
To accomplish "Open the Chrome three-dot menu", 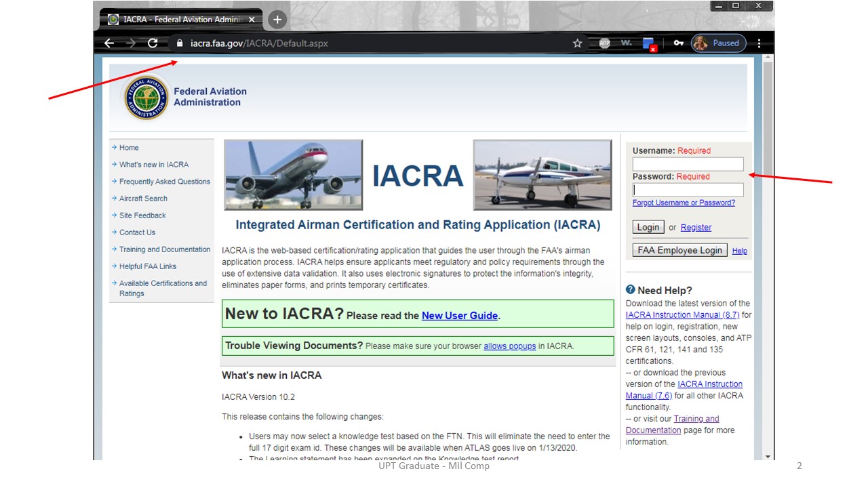I will (x=759, y=43).
